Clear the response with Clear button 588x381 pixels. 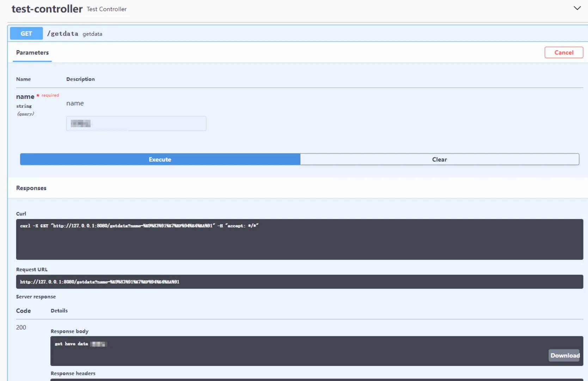tap(439, 160)
